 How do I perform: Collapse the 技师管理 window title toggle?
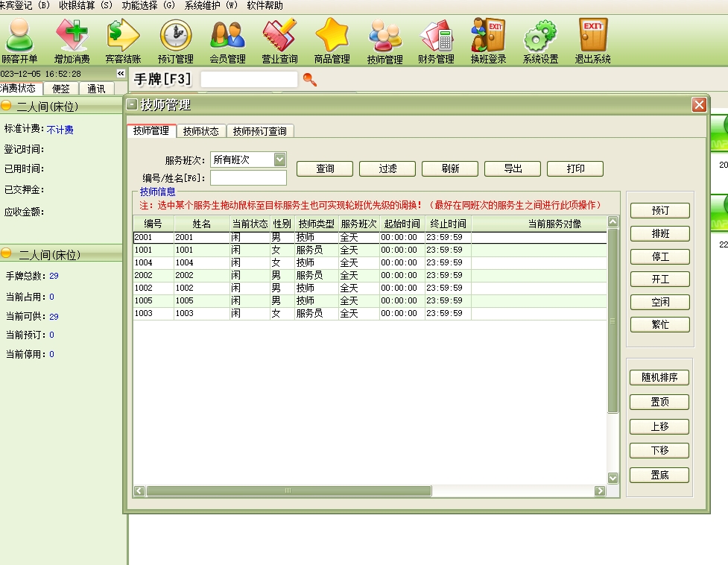click(x=132, y=105)
